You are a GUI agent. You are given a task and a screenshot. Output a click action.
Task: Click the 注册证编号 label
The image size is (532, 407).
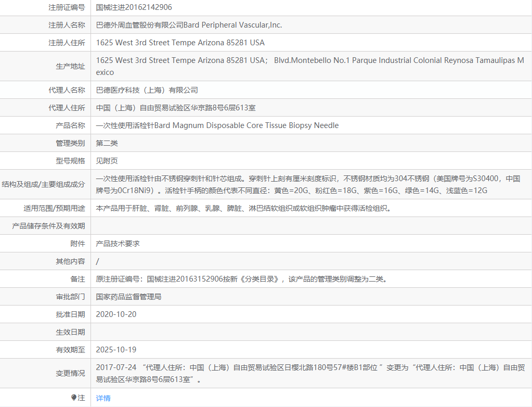tap(67, 7)
